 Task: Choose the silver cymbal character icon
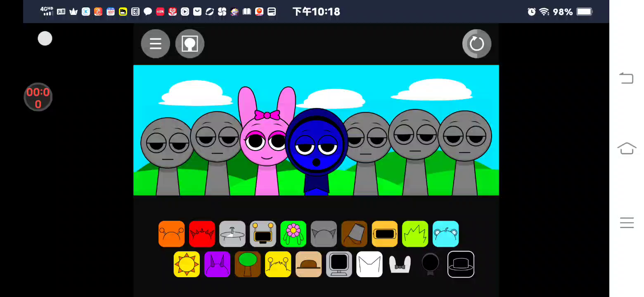tap(232, 234)
